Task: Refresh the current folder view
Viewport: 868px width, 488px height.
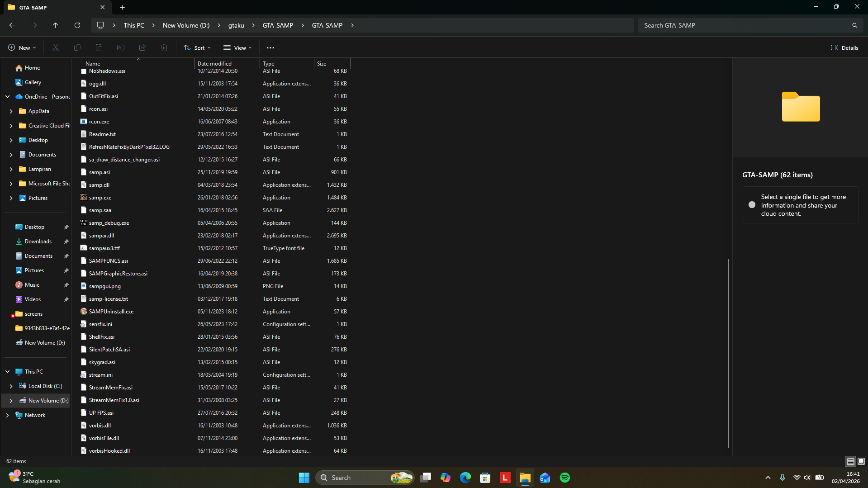Action: pyautogui.click(x=77, y=25)
